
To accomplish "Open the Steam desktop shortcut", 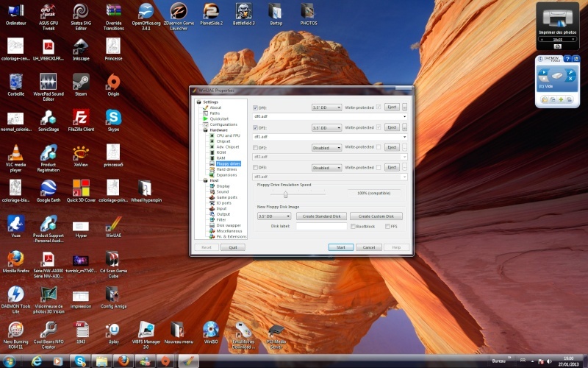I will [81, 85].
